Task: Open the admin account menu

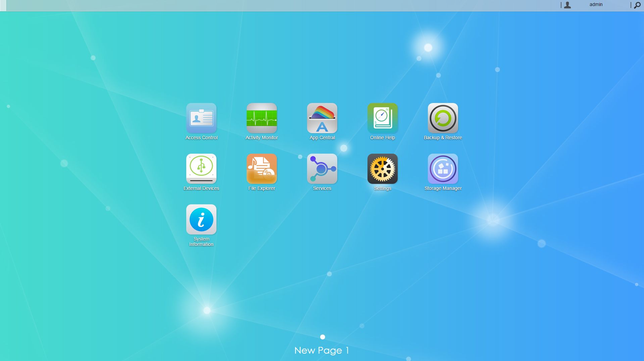Action: pos(596,5)
